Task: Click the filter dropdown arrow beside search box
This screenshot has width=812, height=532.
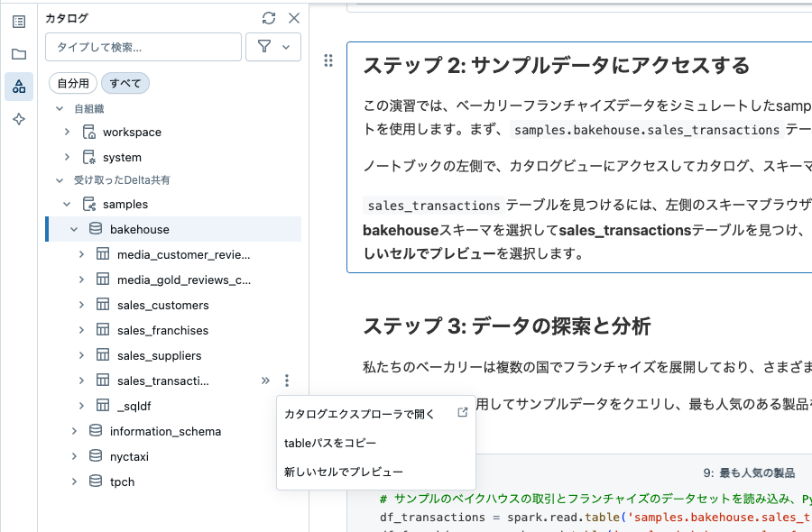Action: click(x=287, y=47)
